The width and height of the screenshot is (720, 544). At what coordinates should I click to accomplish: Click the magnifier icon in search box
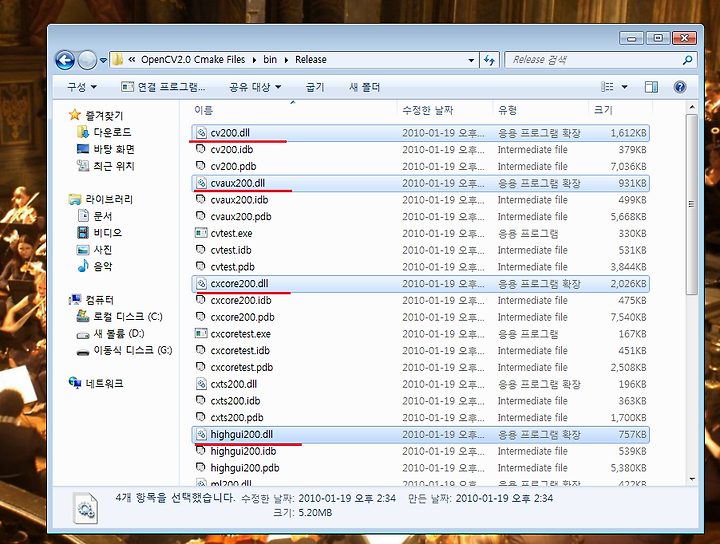(x=687, y=60)
